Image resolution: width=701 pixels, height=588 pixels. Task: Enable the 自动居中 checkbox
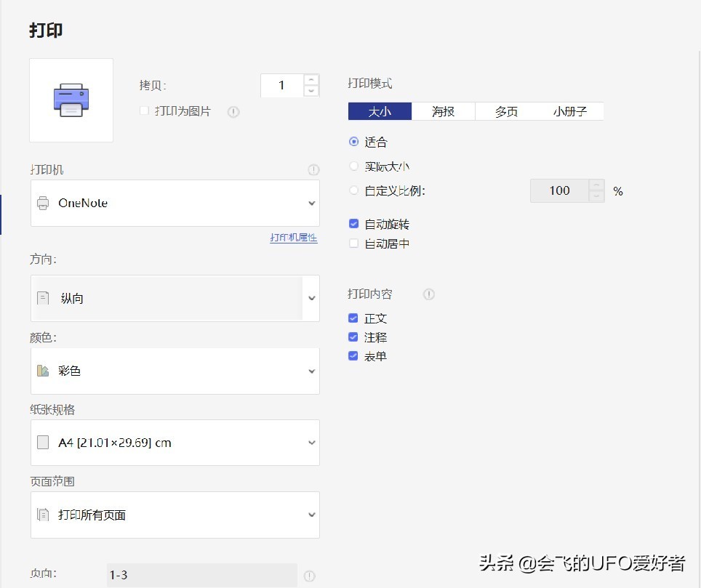(353, 243)
